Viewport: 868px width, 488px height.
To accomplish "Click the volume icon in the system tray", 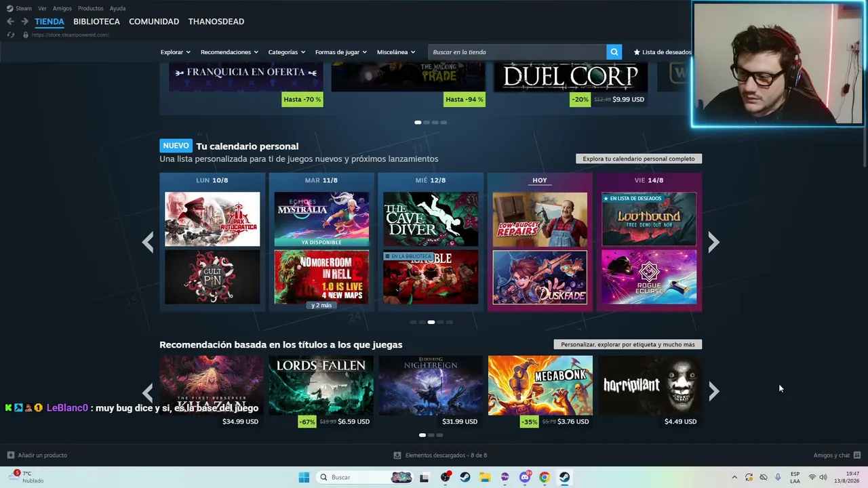I will pos(823,477).
